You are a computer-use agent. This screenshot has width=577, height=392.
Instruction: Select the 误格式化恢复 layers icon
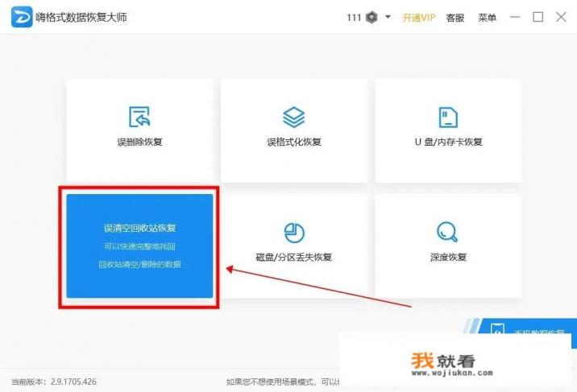(293, 117)
